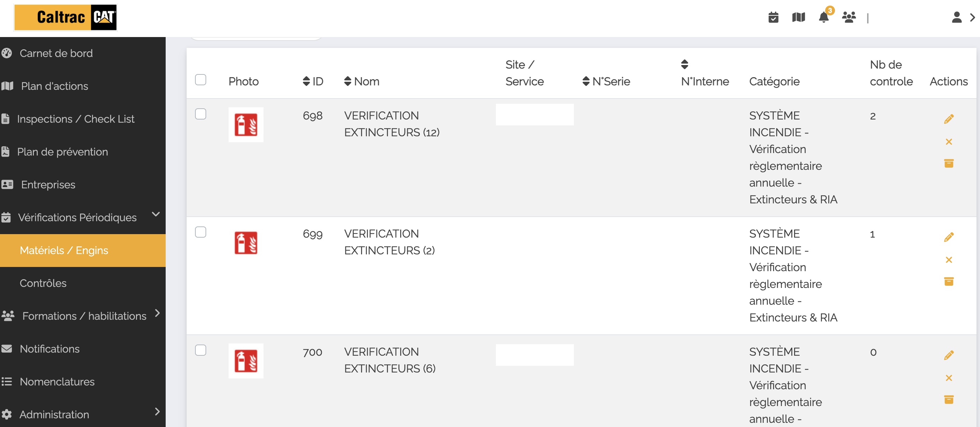Image resolution: width=980 pixels, height=427 pixels.
Task: Tick the checkbox for row 699
Action: (x=201, y=232)
